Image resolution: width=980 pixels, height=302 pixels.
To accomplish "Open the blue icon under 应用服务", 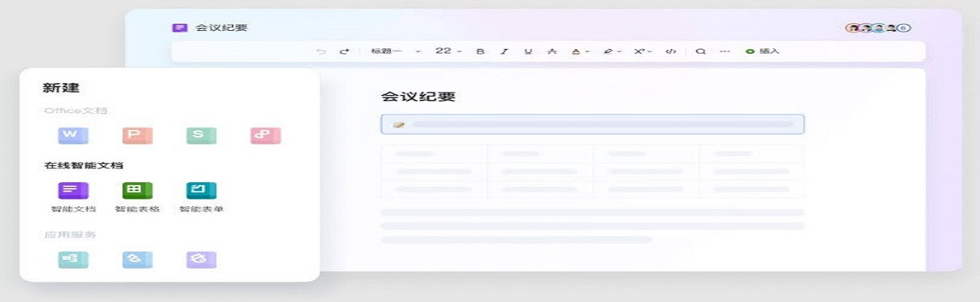I will (x=137, y=260).
